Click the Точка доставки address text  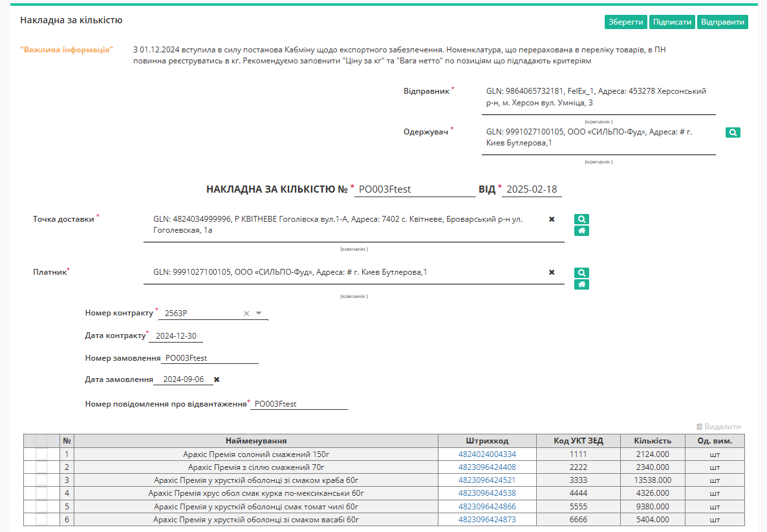[338, 224]
